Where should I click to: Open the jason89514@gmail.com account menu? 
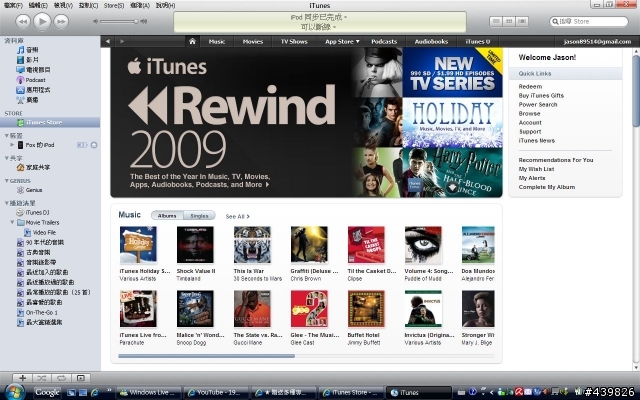tap(597, 41)
